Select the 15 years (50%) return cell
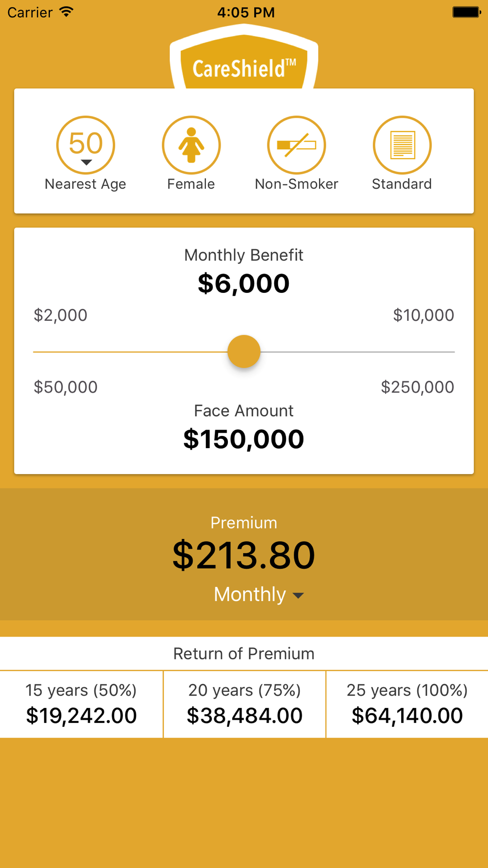 coord(81,704)
